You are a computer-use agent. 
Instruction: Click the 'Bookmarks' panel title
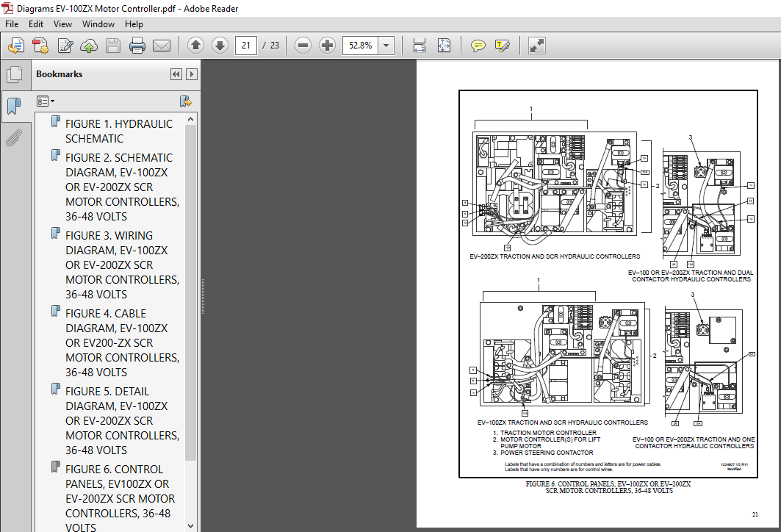pyautogui.click(x=60, y=74)
